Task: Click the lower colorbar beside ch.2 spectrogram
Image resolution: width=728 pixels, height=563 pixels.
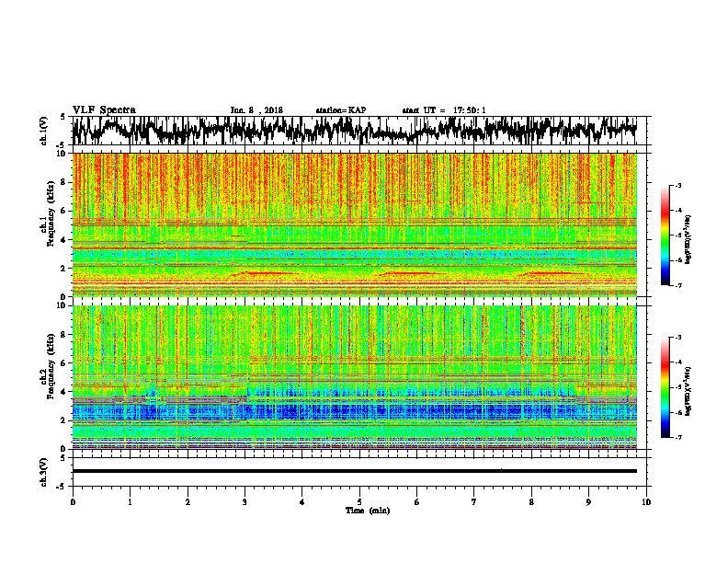Action: tap(665, 387)
